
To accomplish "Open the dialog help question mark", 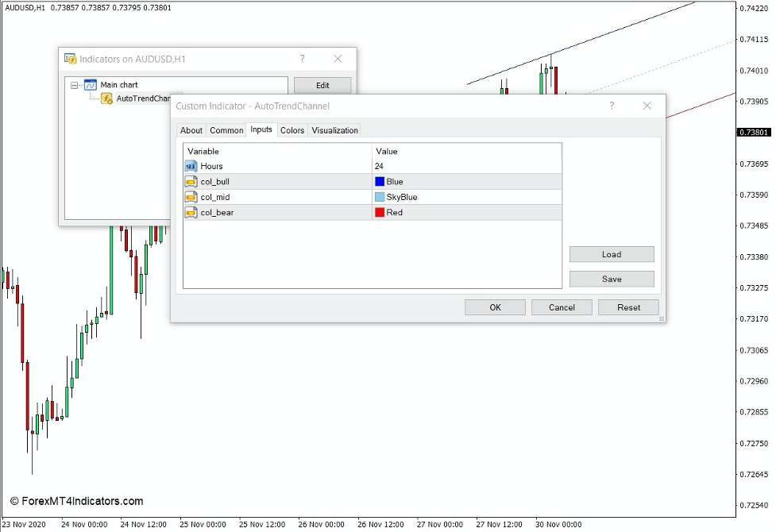I will pyautogui.click(x=612, y=106).
